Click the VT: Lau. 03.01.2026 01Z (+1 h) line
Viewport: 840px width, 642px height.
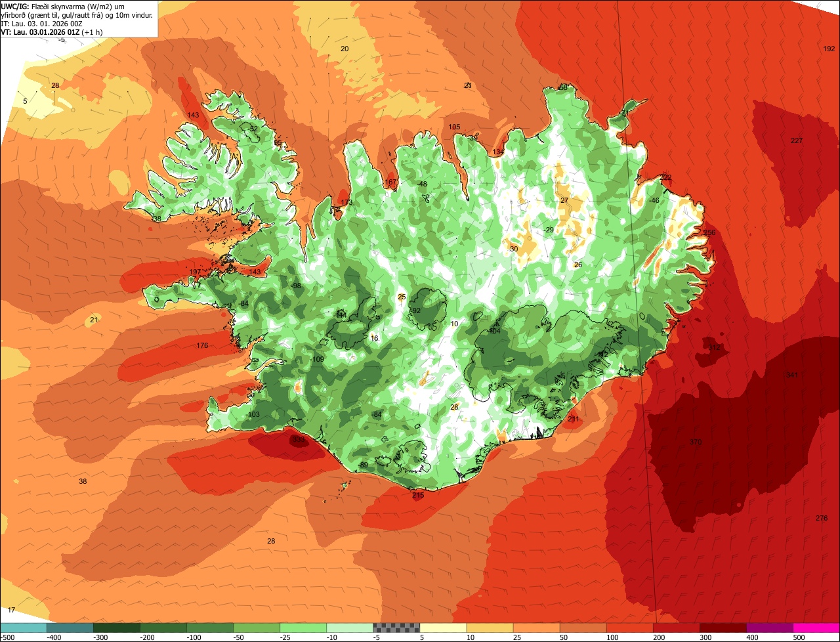coord(51,32)
